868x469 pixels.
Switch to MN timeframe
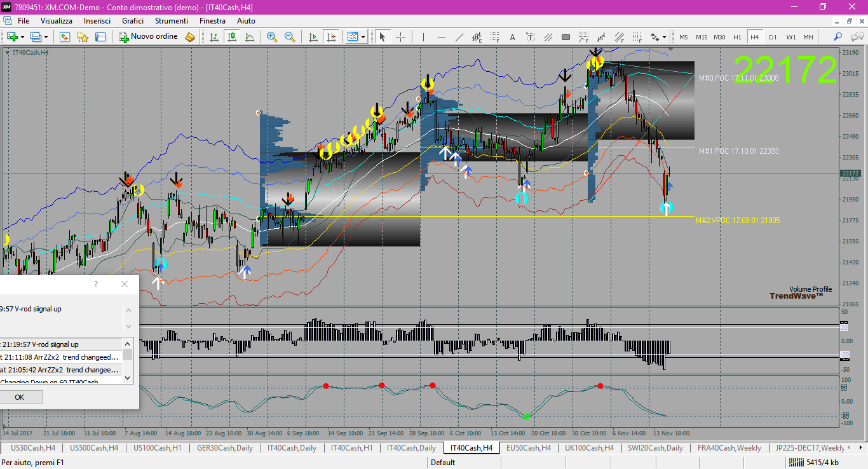(808, 37)
